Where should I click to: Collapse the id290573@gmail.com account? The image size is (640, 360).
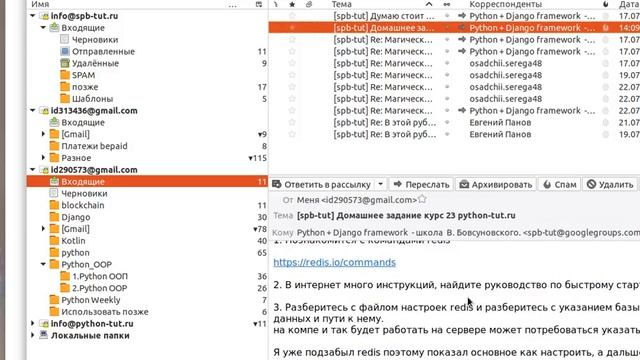(33, 170)
